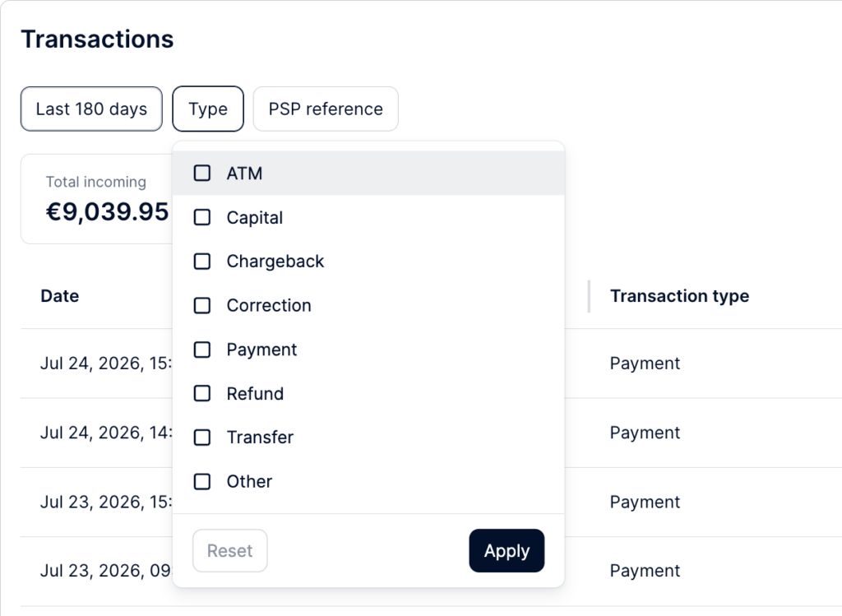Check the Payment type checkbox
This screenshot has width=842, height=616.
(202, 349)
